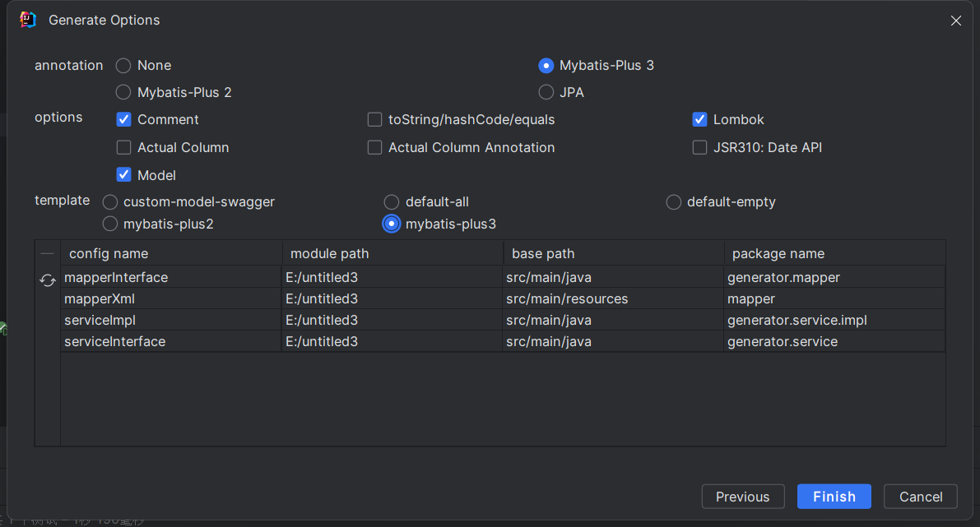The width and height of the screenshot is (980, 527).
Task: Toggle the Lombok checkbox
Action: click(699, 119)
